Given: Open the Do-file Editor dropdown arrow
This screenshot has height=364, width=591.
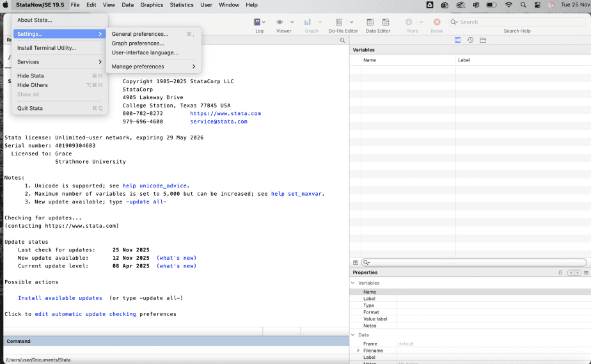Looking at the screenshot, I should tap(351, 22).
